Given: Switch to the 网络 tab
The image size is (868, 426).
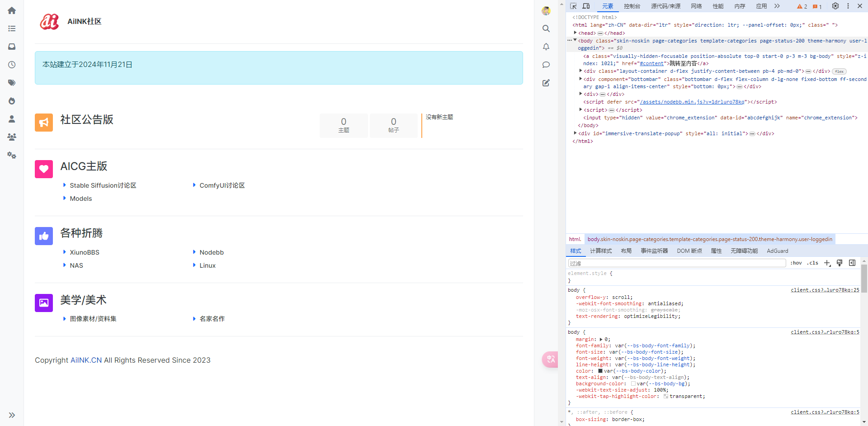Looking at the screenshot, I should [x=696, y=6].
